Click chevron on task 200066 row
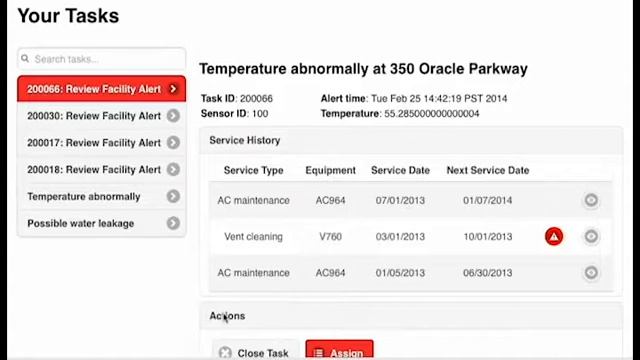 [173, 89]
